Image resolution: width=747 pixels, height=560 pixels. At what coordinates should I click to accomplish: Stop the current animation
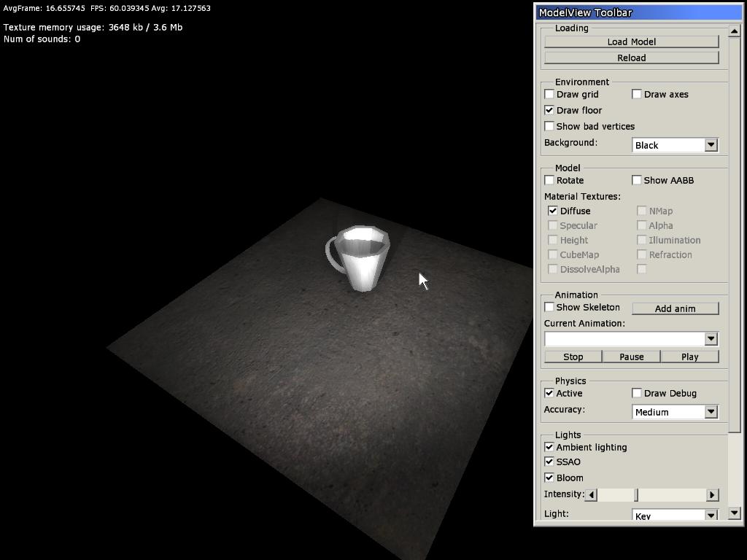pyautogui.click(x=573, y=357)
